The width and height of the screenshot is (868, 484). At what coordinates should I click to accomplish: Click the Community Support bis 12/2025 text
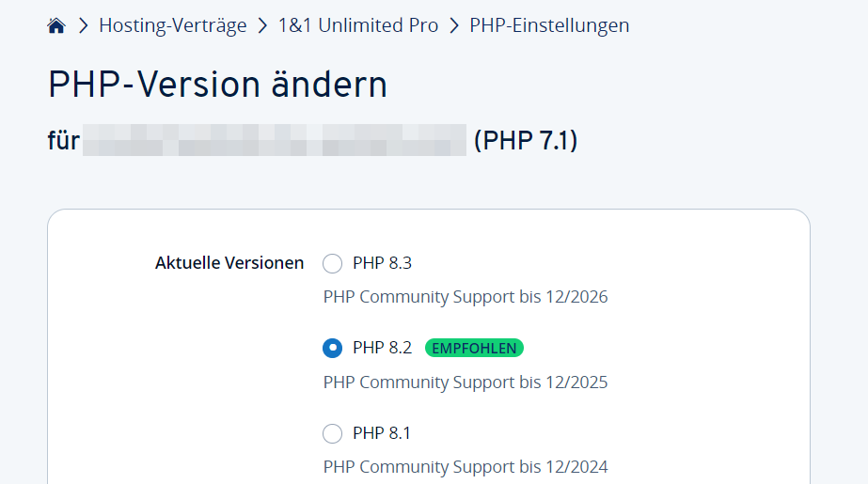[466, 383]
